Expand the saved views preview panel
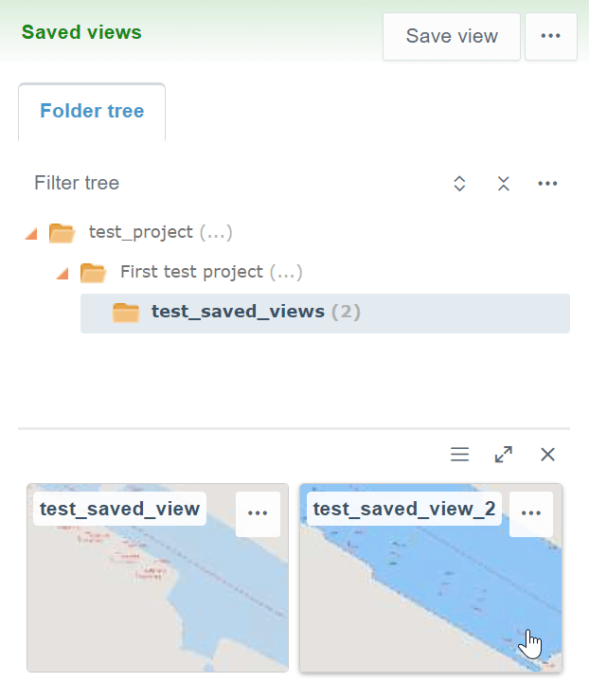This screenshot has height=700, width=589. [x=504, y=455]
